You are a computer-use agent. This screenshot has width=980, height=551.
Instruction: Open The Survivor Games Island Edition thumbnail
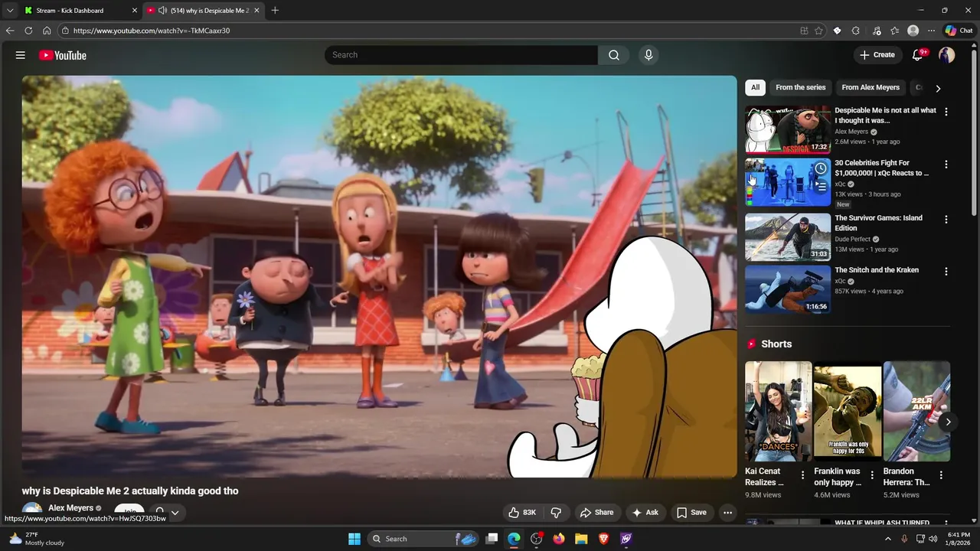pos(788,237)
